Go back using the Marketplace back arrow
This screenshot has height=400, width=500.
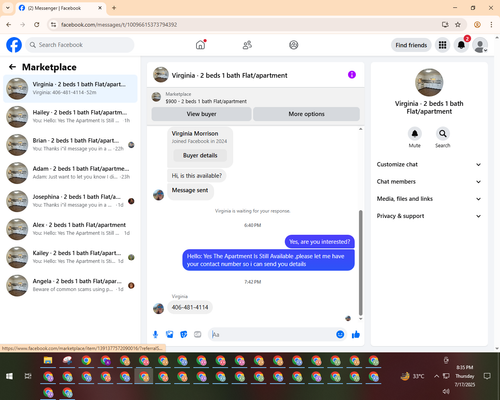[x=12, y=67]
